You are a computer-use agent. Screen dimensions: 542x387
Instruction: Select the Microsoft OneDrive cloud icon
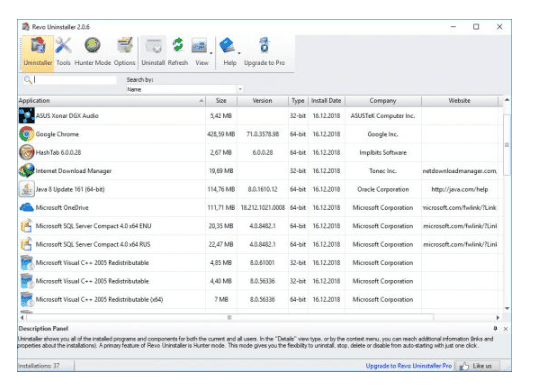27,207
